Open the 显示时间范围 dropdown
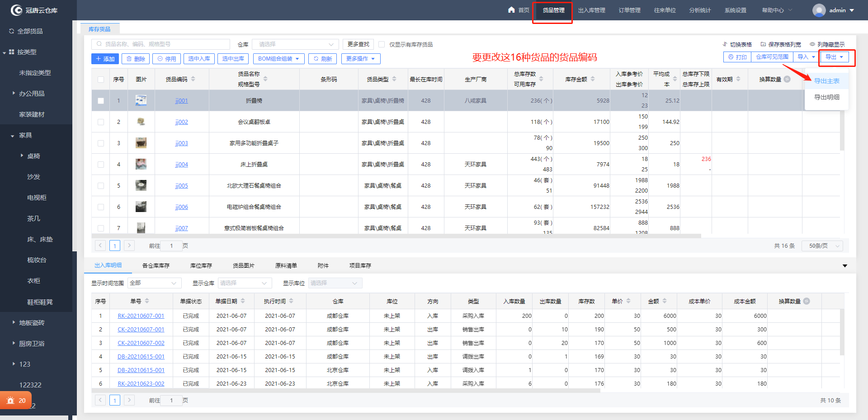Image resolution: width=868 pixels, height=420 pixels. pyautogui.click(x=155, y=283)
